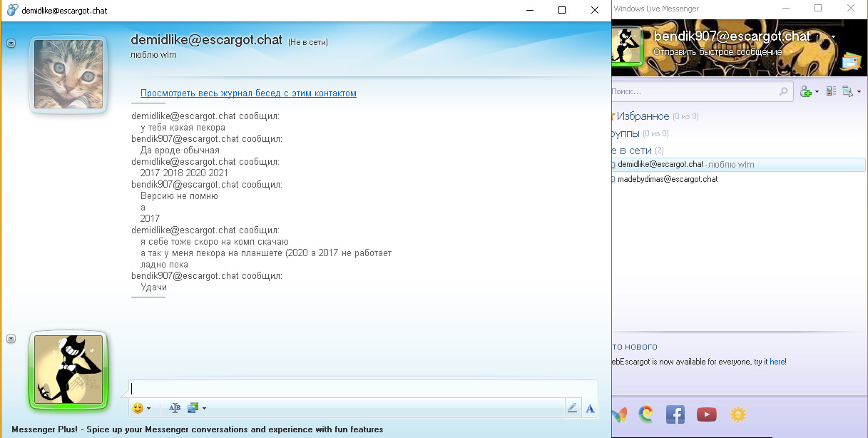Open the email inbox envelope icon

(851, 63)
